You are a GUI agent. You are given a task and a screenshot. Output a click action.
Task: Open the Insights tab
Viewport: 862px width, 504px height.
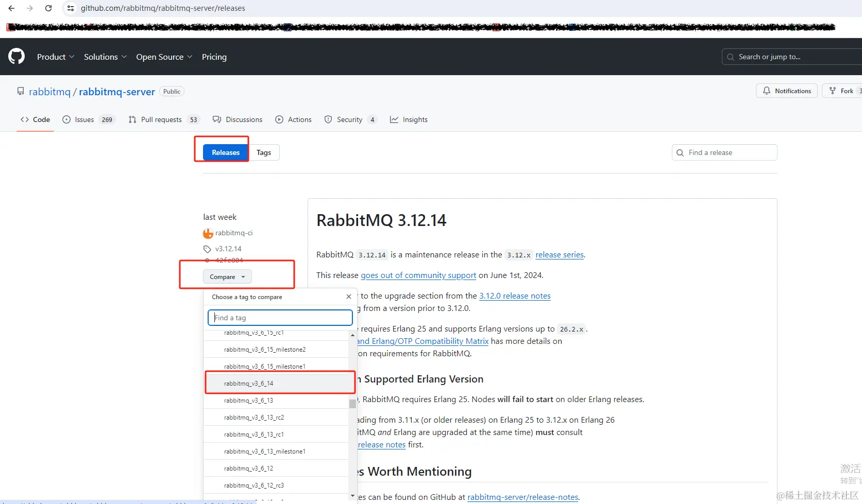tap(409, 119)
